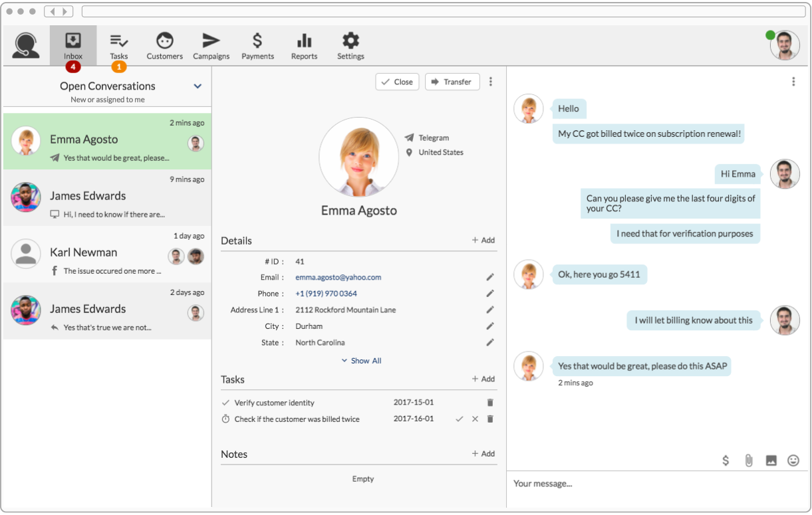The height and width of the screenshot is (515, 812).
Task: Delete the Verify customer identity task
Action: click(x=490, y=403)
